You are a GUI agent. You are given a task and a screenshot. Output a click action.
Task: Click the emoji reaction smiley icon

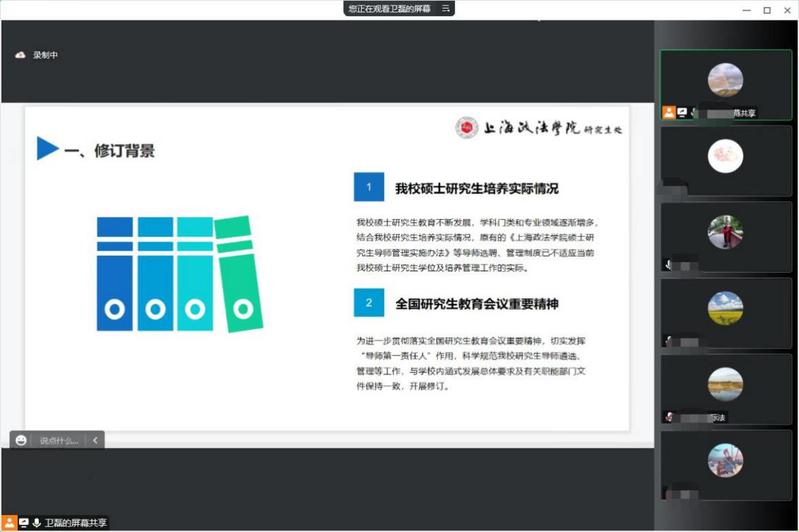(21, 440)
